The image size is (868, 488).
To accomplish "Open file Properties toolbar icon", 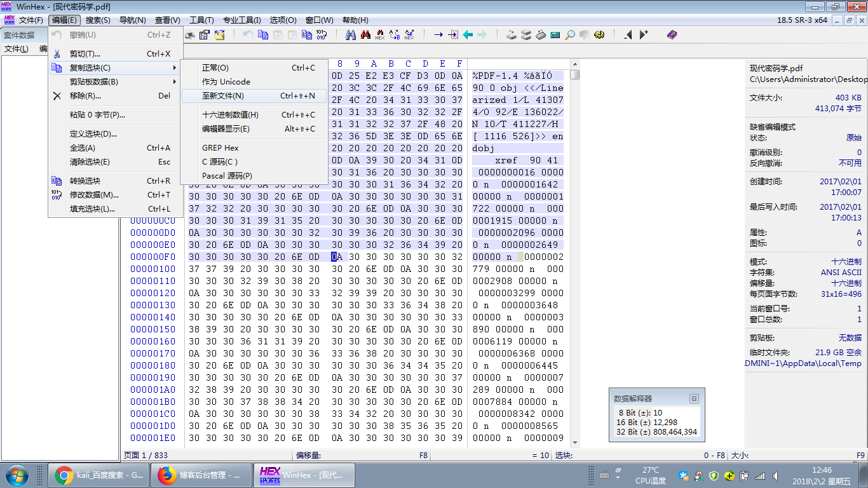I will 204,35.
